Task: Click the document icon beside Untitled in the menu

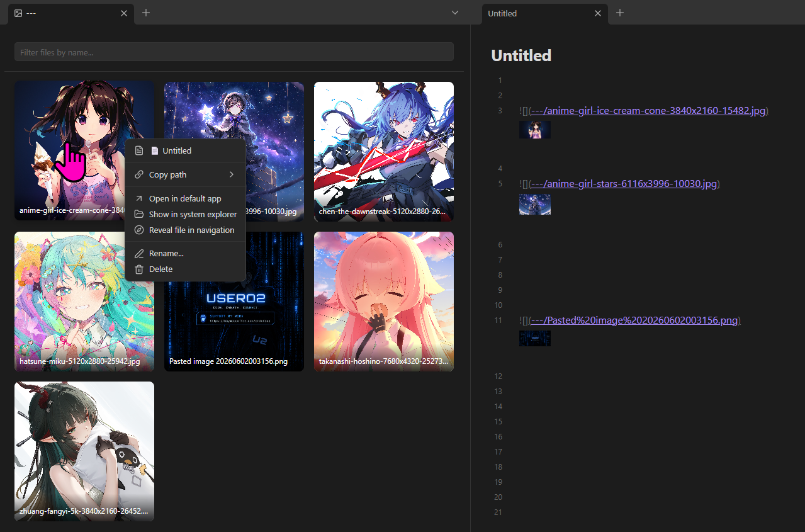Action: 139,151
